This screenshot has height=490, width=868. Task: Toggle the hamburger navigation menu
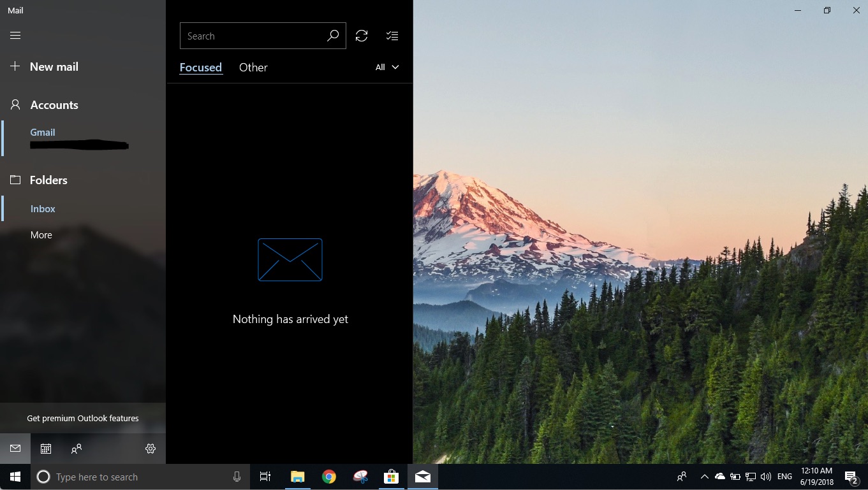[15, 36]
